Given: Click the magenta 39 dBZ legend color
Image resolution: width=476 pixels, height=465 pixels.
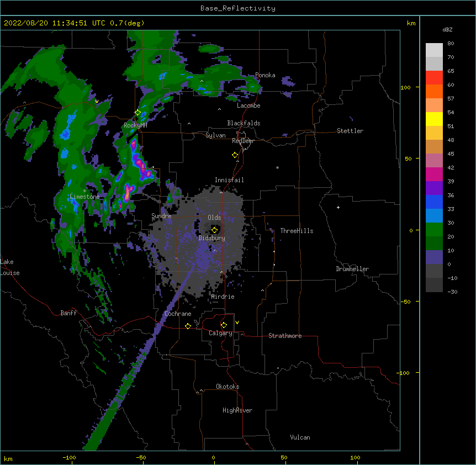Looking at the screenshot, I should 434,174.
